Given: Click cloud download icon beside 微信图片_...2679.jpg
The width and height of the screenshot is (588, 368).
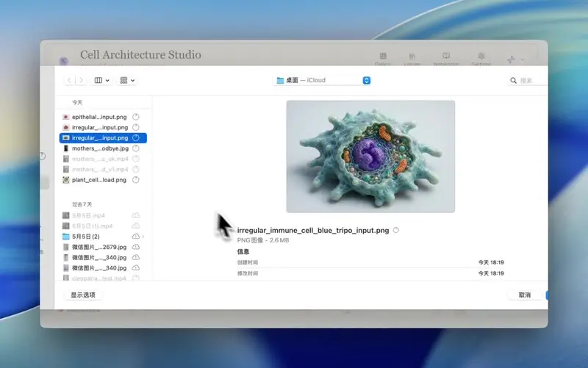Looking at the screenshot, I should point(136,247).
